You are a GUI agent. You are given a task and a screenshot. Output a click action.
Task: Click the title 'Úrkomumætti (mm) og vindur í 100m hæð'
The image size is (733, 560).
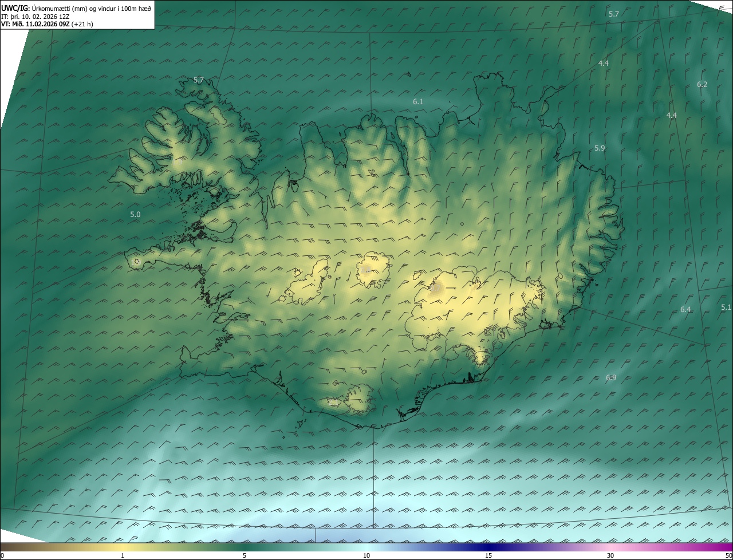91,8
